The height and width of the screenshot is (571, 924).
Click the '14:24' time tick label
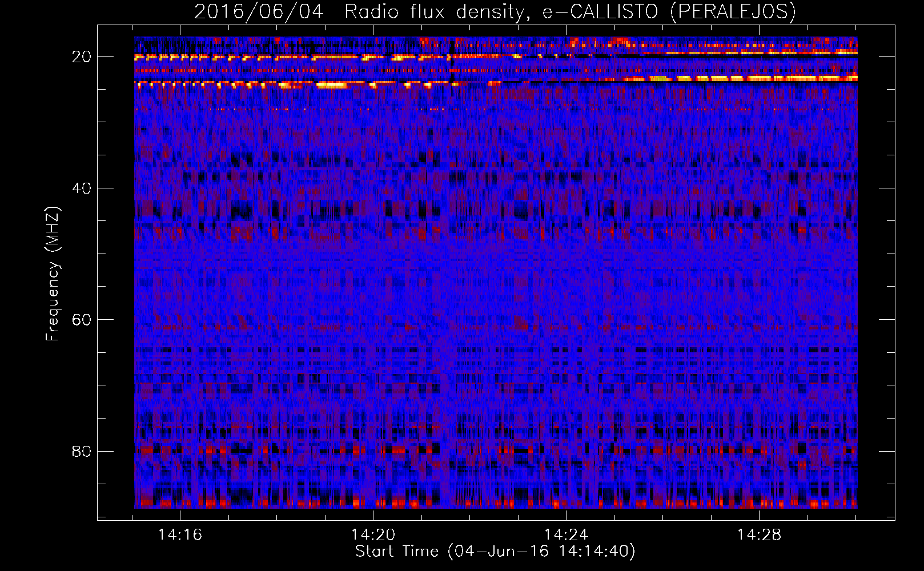tap(566, 534)
